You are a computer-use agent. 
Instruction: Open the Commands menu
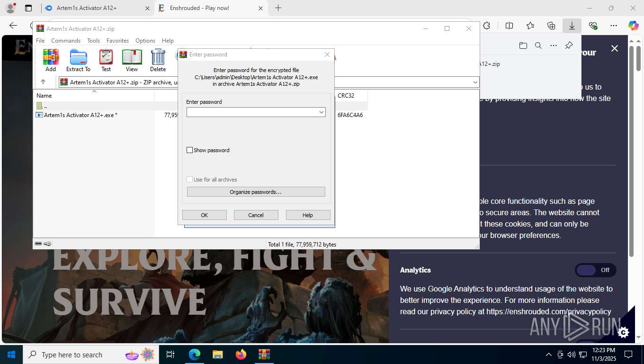tap(66, 41)
